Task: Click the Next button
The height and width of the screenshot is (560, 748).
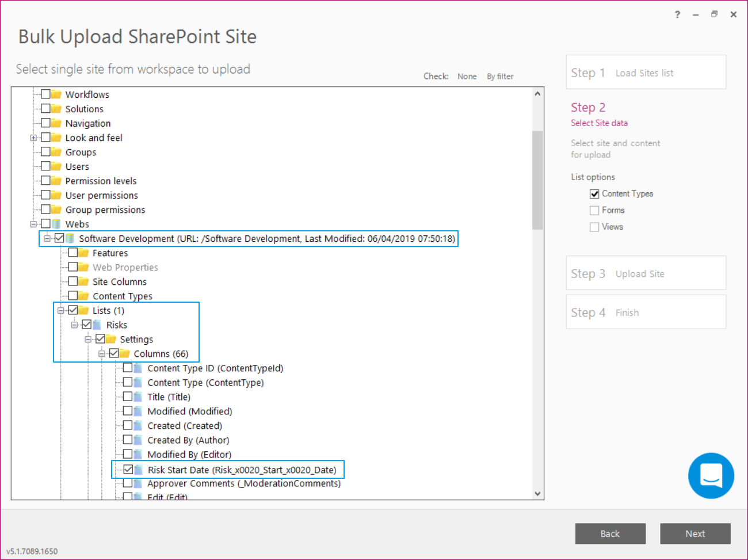Action: 695,534
